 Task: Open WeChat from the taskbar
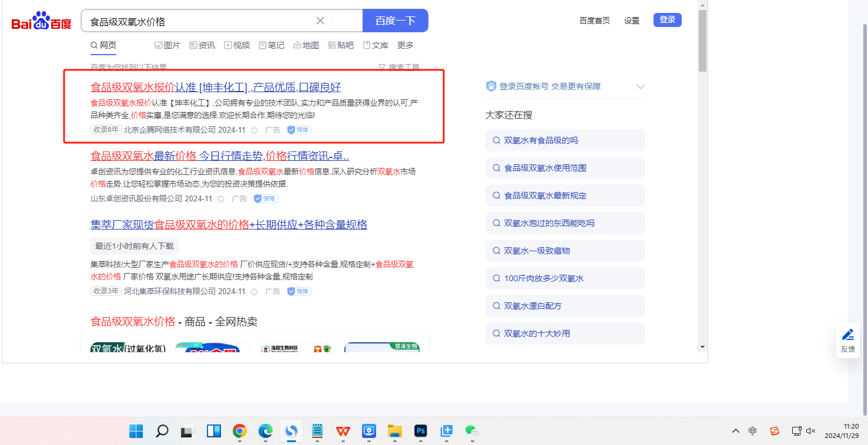click(471, 431)
